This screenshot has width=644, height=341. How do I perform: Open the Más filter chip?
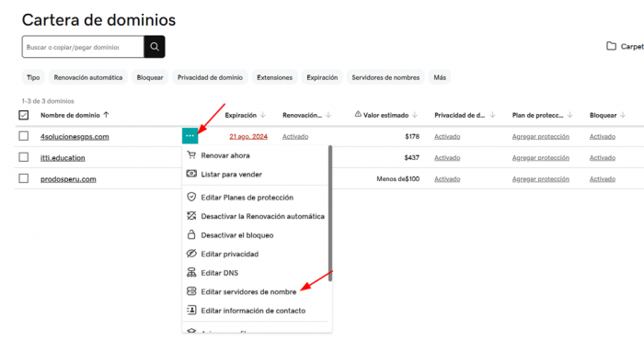(440, 77)
